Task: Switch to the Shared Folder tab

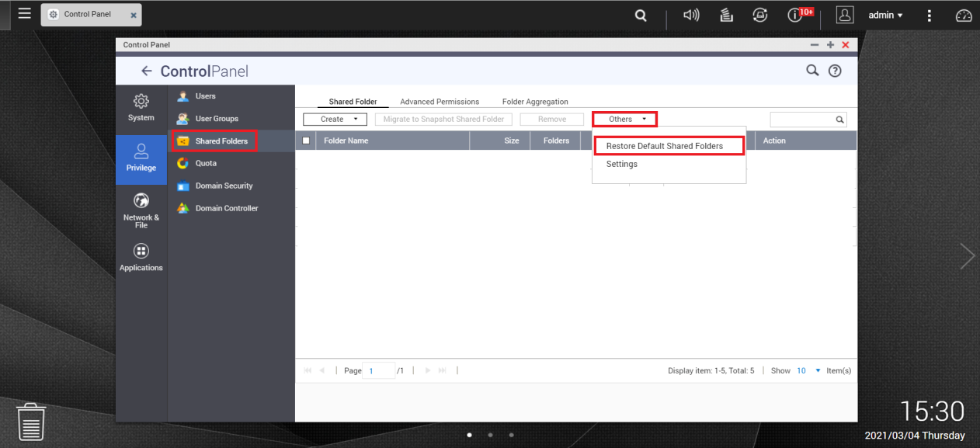Action: pos(353,102)
